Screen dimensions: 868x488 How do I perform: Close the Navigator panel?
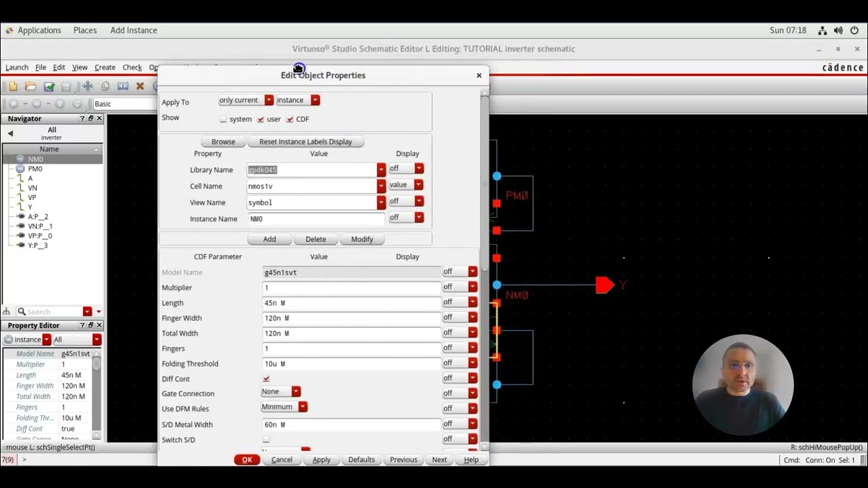99,118
